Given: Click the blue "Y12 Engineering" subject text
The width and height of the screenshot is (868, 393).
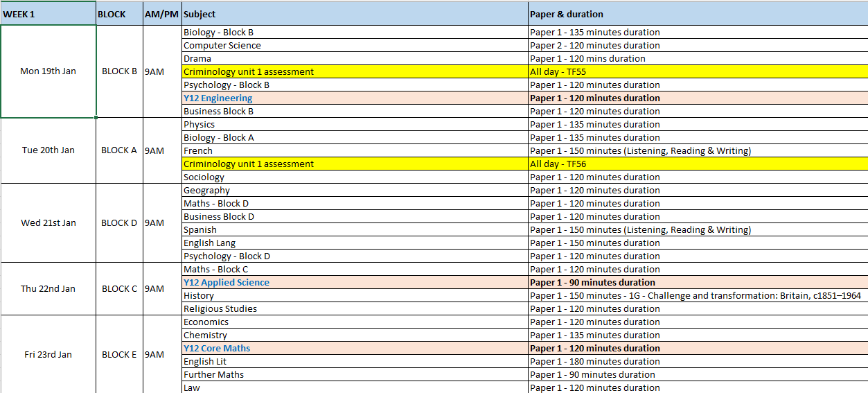Looking at the screenshot, I should pos(218,98).
